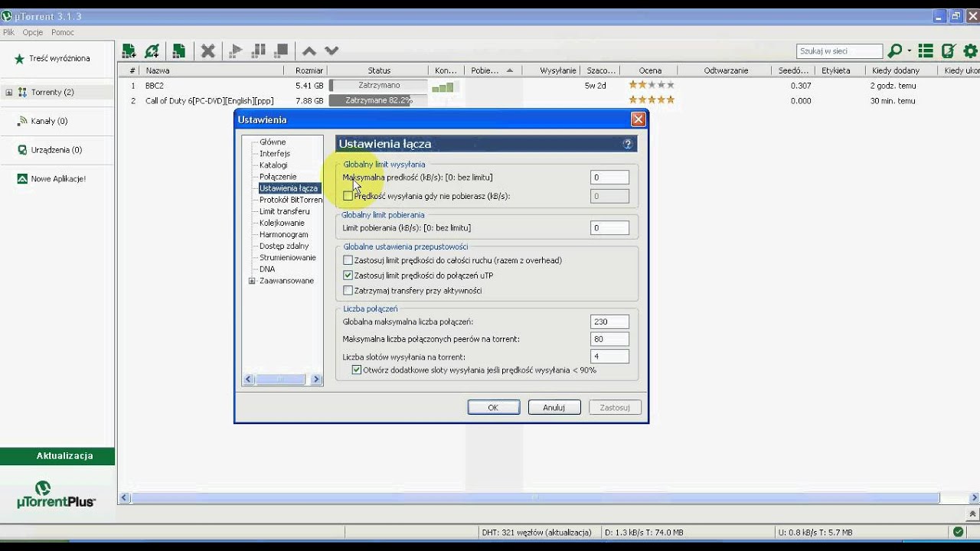Click the Stop torrent toolbar icon
The image size is (980, 551).
tap(282, 51)
